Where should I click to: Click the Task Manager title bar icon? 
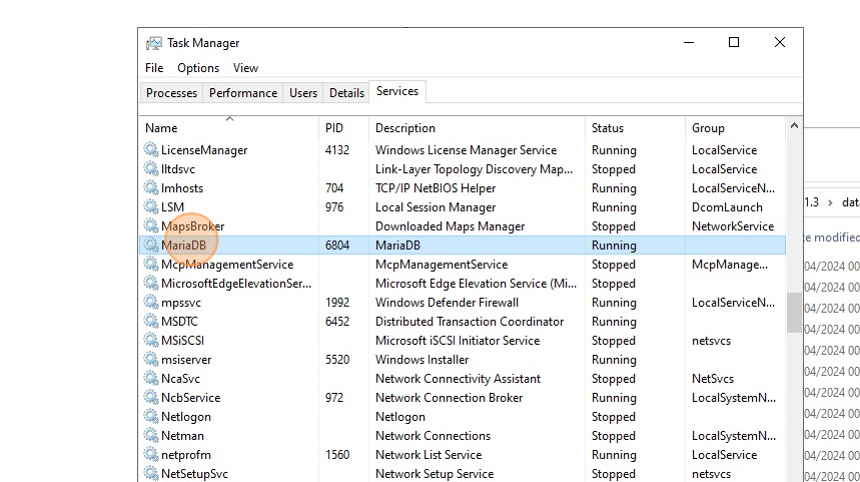(x=154, y=43)
